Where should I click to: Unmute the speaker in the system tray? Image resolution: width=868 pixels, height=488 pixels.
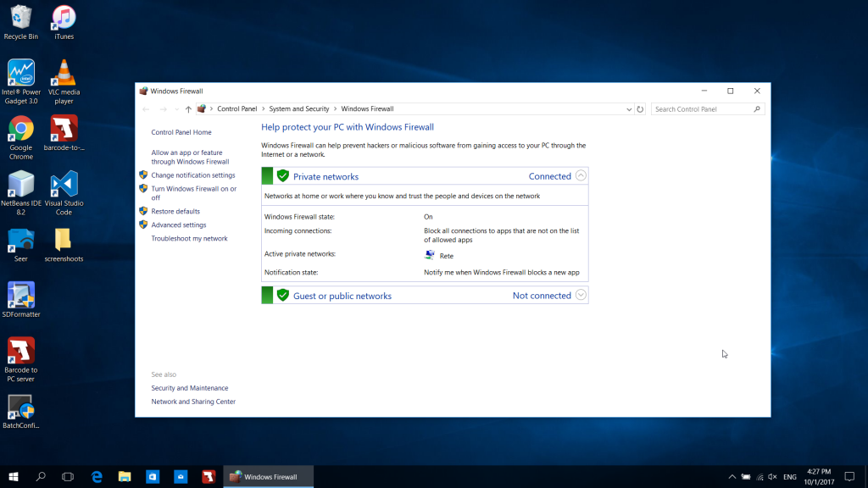[x=771, y=476]
